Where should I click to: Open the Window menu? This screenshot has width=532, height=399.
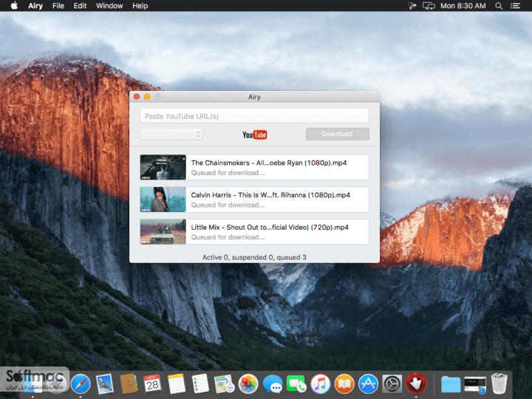(x=109, y=6)
